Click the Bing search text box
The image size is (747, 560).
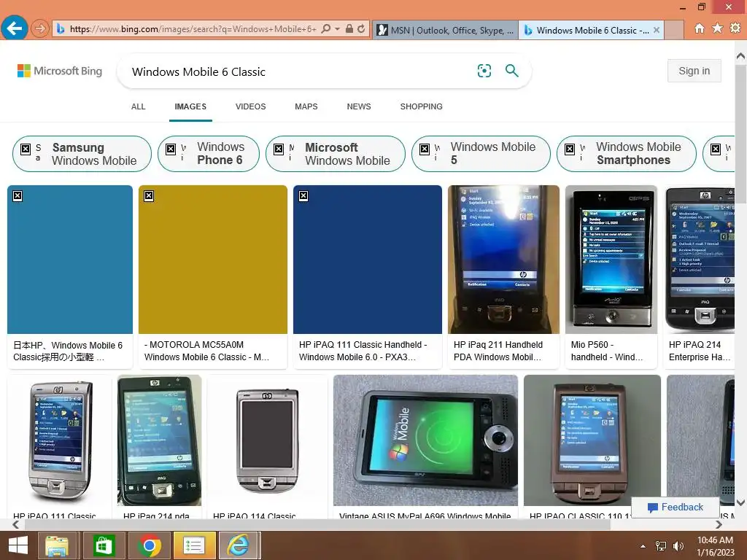[x=300, y=71]
